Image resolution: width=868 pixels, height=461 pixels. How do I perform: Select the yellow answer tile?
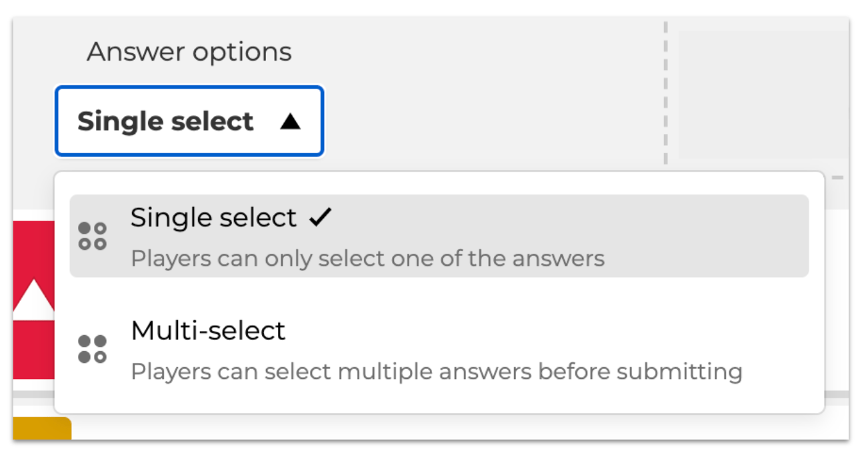tap(41, 428)
